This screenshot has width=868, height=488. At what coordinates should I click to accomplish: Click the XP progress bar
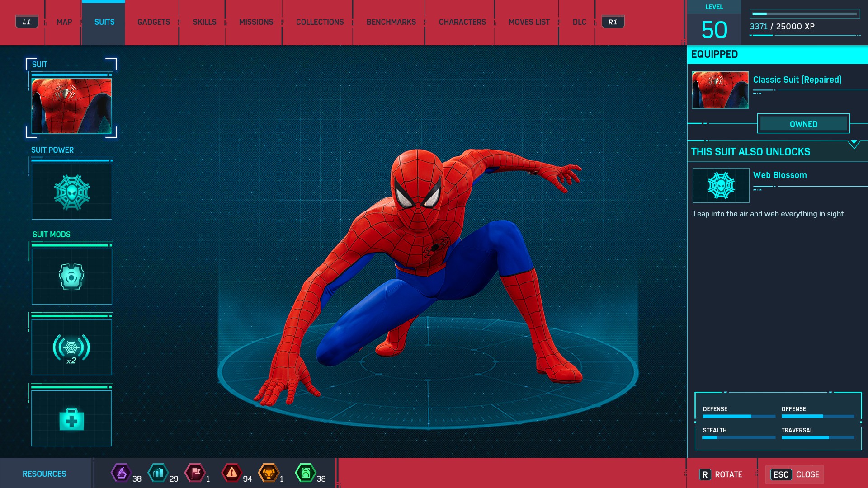tap(805, 14)
